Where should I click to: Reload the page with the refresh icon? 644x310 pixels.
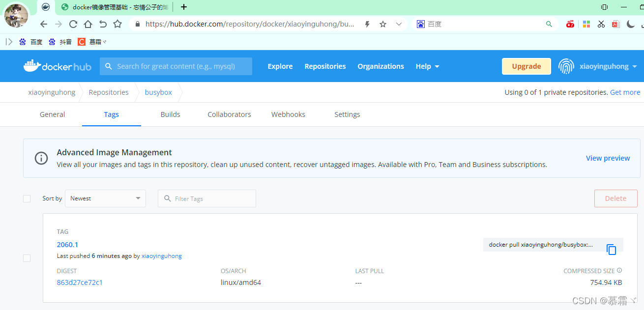point(73,24)
